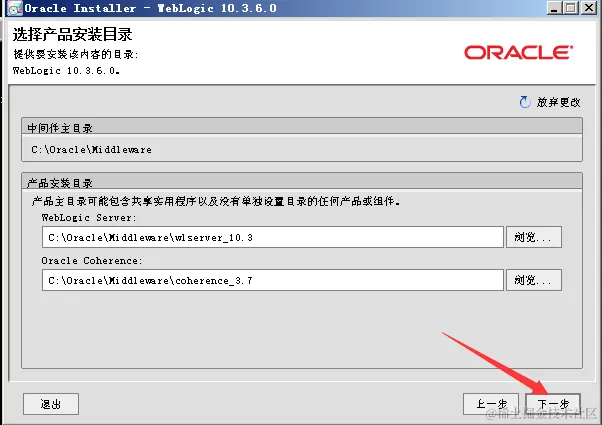Click the 退出 (Exit) button
This screenshot has height=425, width=602.
click(51, 404)
